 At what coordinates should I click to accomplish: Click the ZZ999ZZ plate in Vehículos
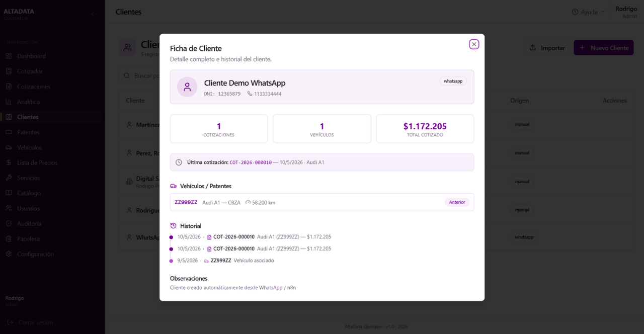pyautogui.click(x=186, y=202)
